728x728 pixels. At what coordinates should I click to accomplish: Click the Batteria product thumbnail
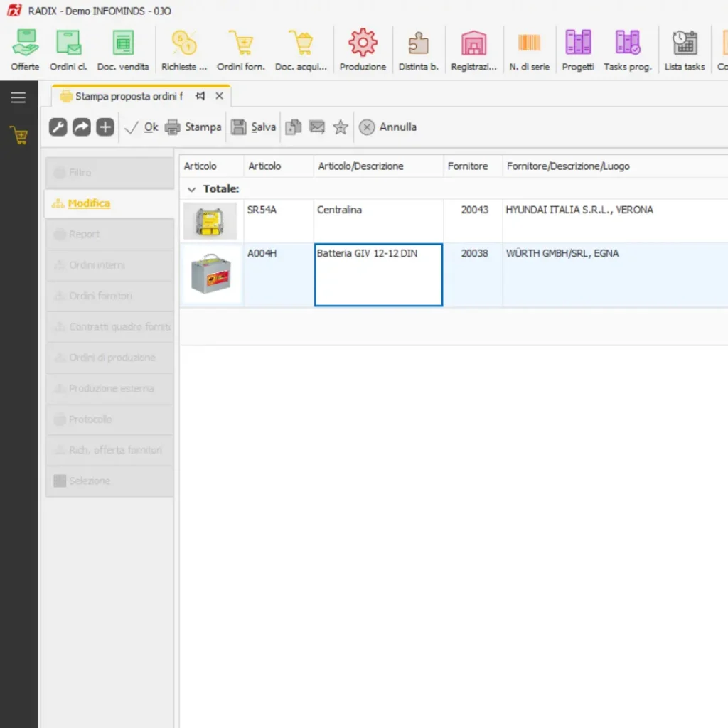210,274
